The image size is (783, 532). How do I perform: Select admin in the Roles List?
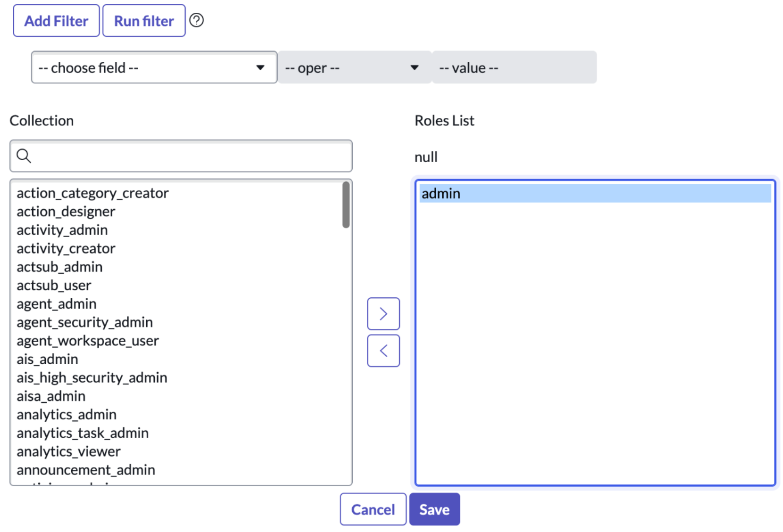(441, 194)
